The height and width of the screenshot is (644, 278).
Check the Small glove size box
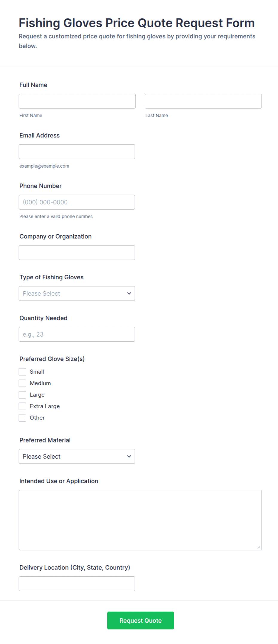click(22, 372)
